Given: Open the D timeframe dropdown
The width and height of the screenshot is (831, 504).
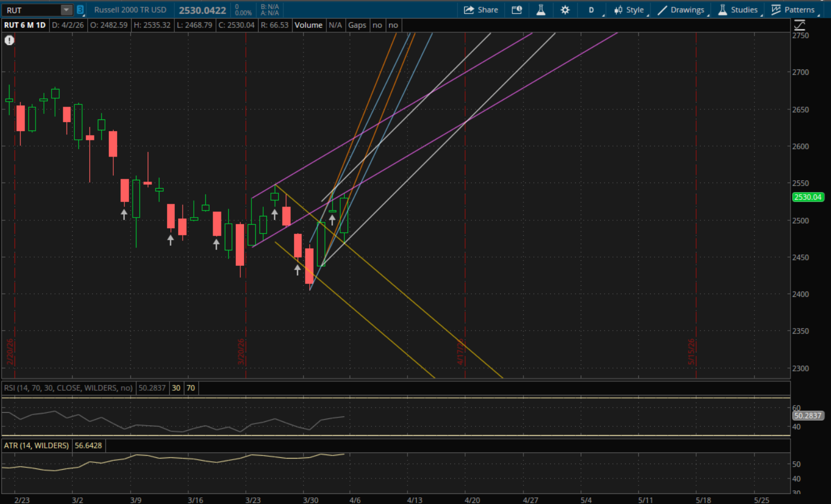Looking at the screenshot, I should coord(592,10).
